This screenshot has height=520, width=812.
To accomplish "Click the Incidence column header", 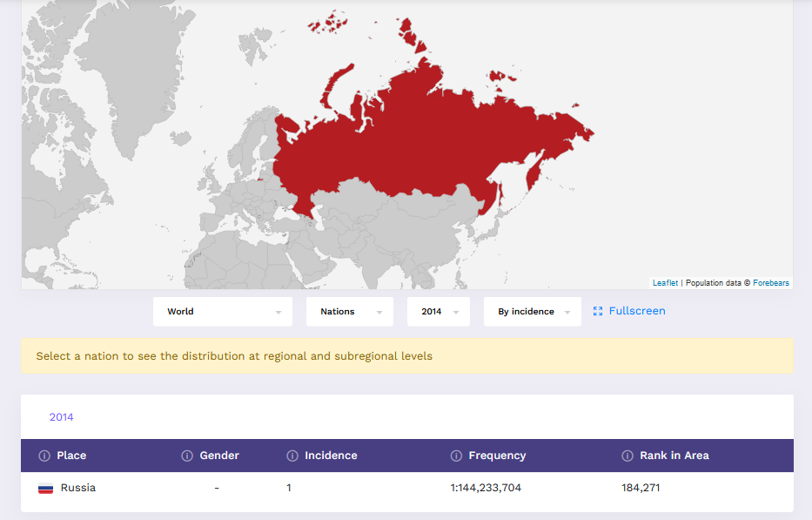I will point(331,456).
